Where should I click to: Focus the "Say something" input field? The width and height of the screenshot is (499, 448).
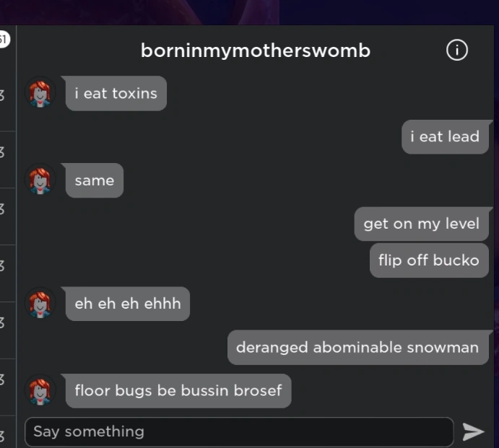click(x=239, y=432)
